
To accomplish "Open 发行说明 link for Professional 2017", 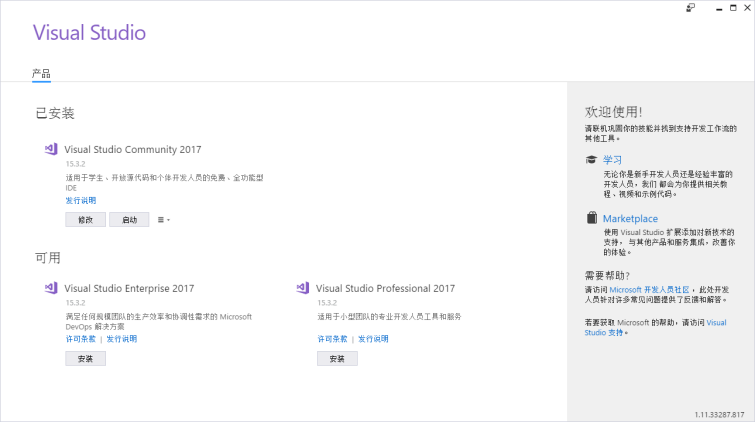I will click(373, 339).
